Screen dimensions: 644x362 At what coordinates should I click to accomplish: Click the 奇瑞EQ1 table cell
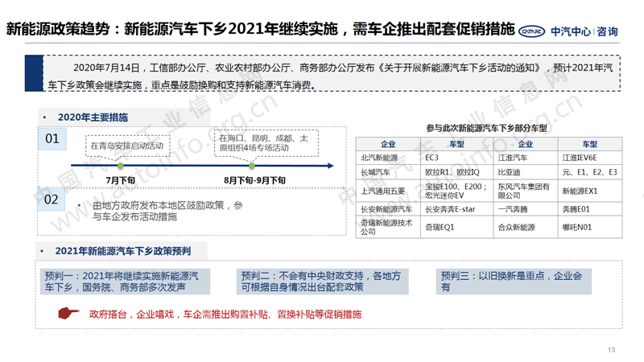(x=456, y=227)
